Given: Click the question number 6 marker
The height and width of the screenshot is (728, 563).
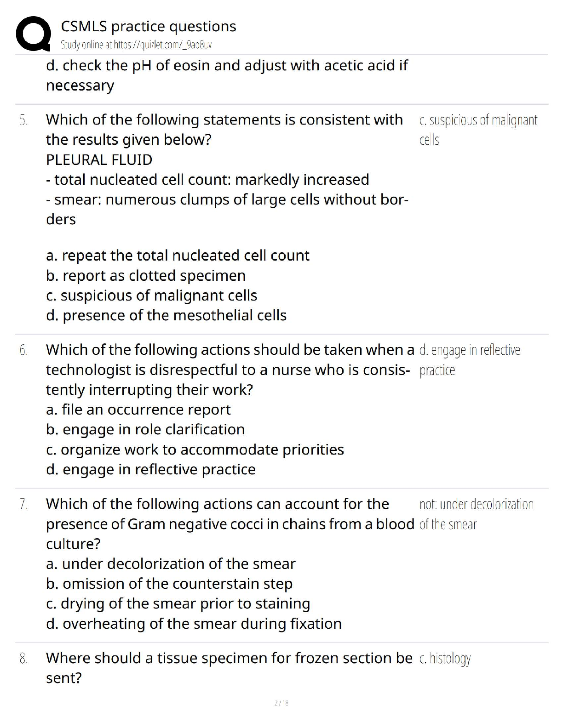Looking at the screenshot, I should [24, 350].
